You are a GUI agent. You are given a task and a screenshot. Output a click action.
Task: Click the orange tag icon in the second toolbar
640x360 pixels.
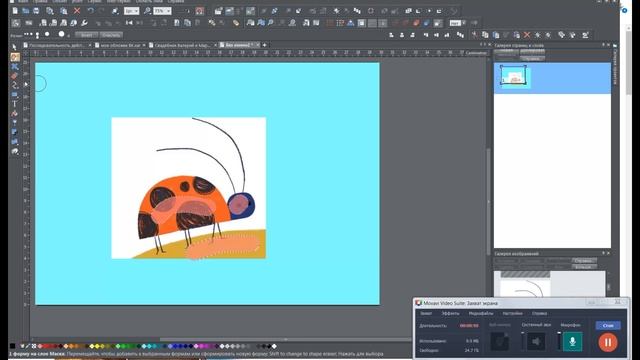click(236, 23)
